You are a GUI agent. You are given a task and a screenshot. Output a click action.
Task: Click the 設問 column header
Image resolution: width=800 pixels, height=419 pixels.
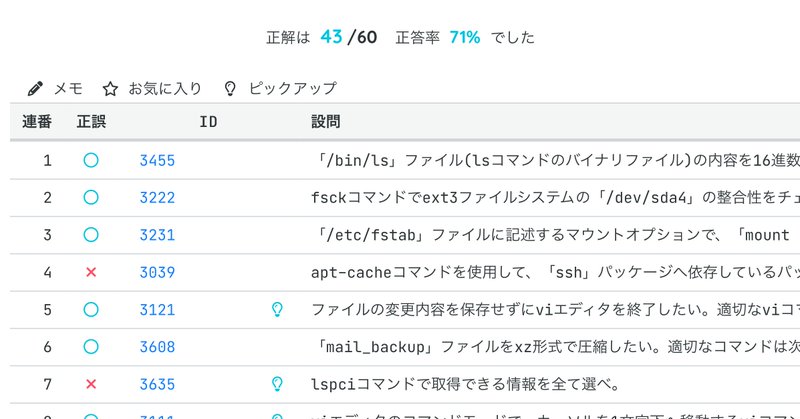325,123
